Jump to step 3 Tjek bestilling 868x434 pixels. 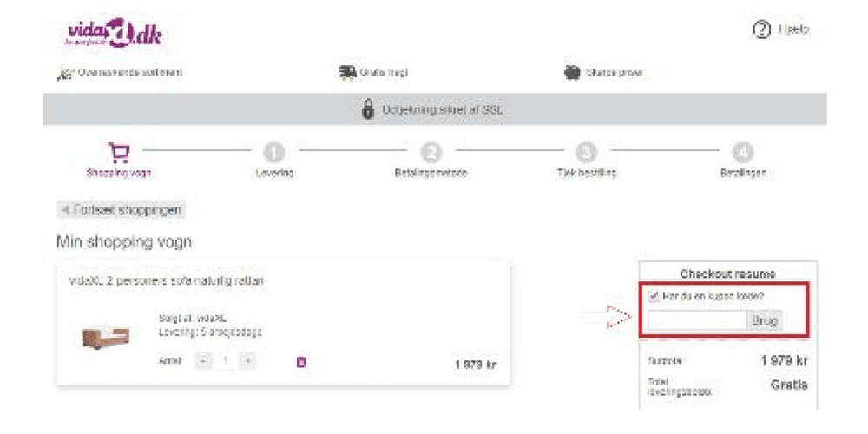(587, 153)
